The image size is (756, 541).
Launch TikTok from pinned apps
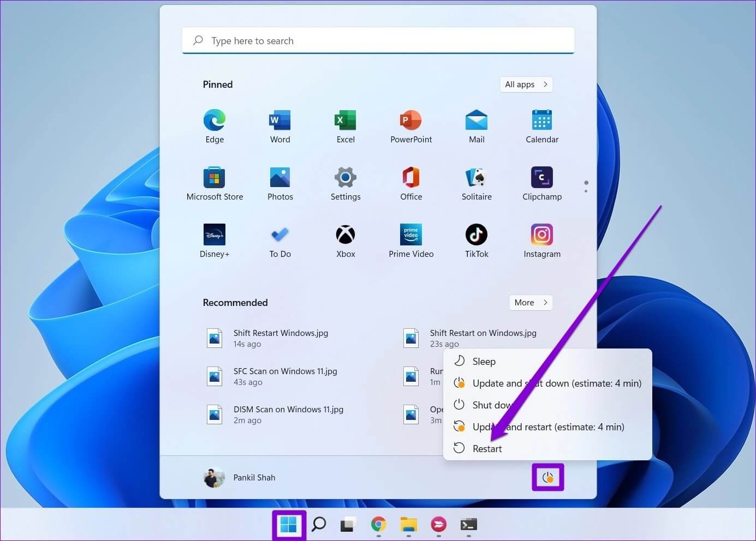pyautogui.click(x=477, y=241)
